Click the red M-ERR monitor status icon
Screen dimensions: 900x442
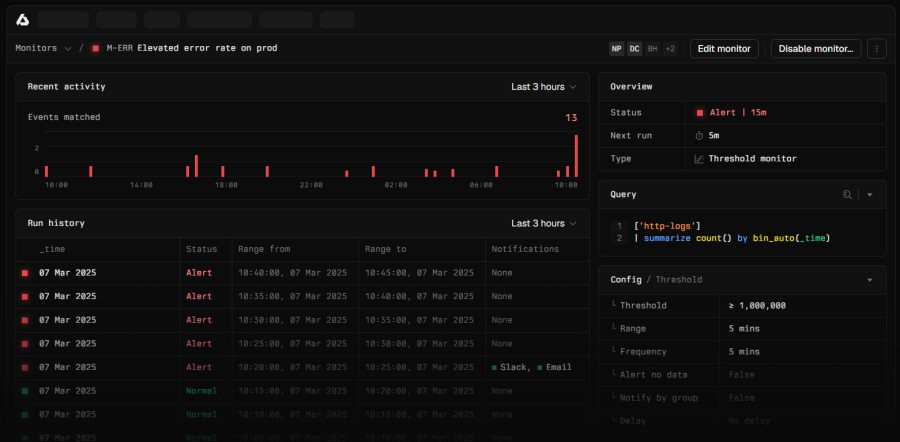(96, 48)
